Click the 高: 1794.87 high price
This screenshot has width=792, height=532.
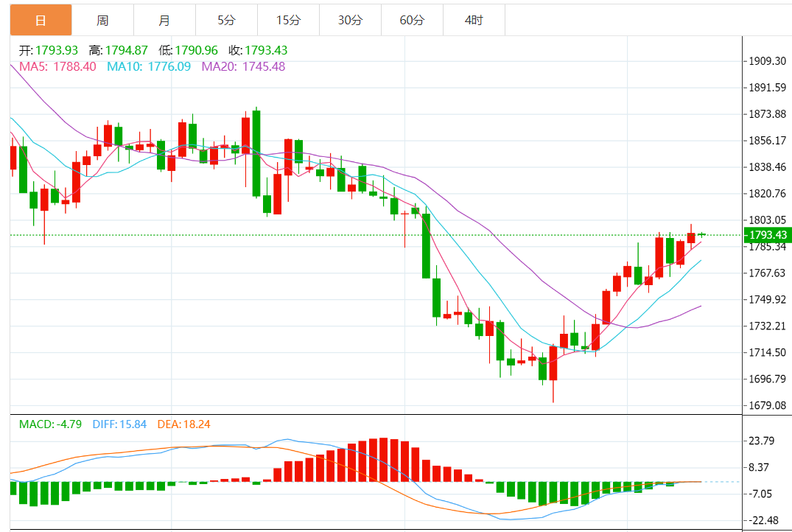(x=118, y=51)
